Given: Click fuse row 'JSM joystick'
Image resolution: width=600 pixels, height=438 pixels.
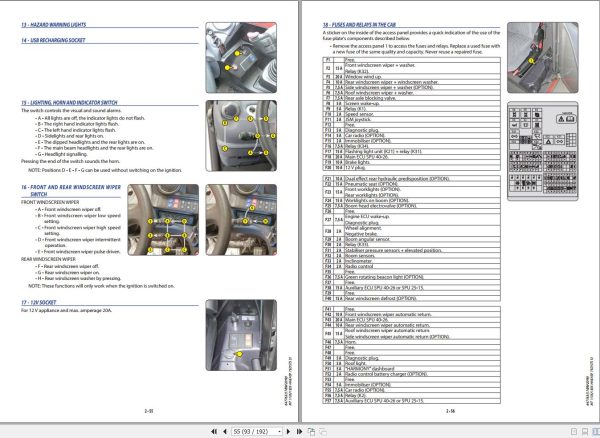Looking at the screenshot, I should click(412, 119).
